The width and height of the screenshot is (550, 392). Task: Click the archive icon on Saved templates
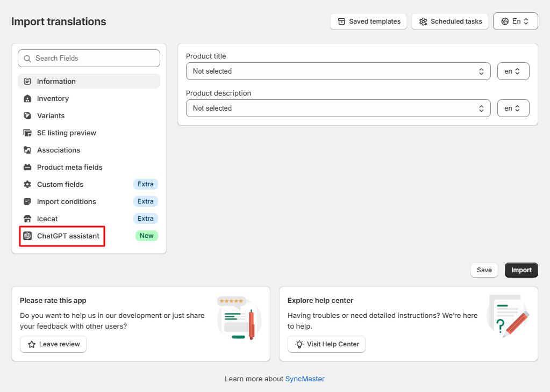(x=341, y=21)
